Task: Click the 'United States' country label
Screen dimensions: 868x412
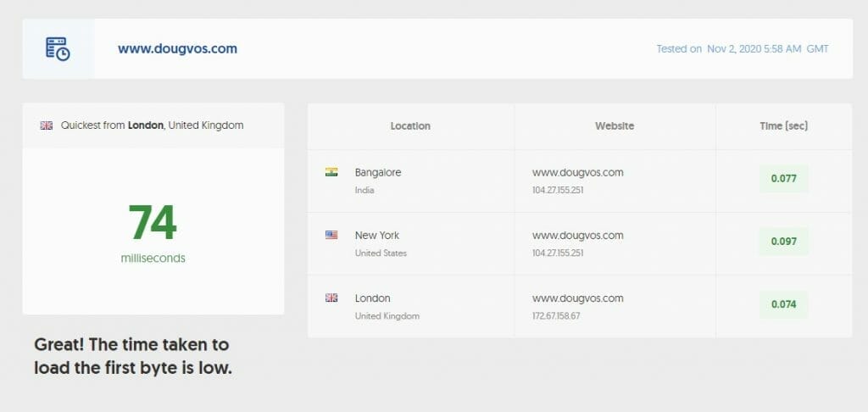Action: tap(381, 253)
